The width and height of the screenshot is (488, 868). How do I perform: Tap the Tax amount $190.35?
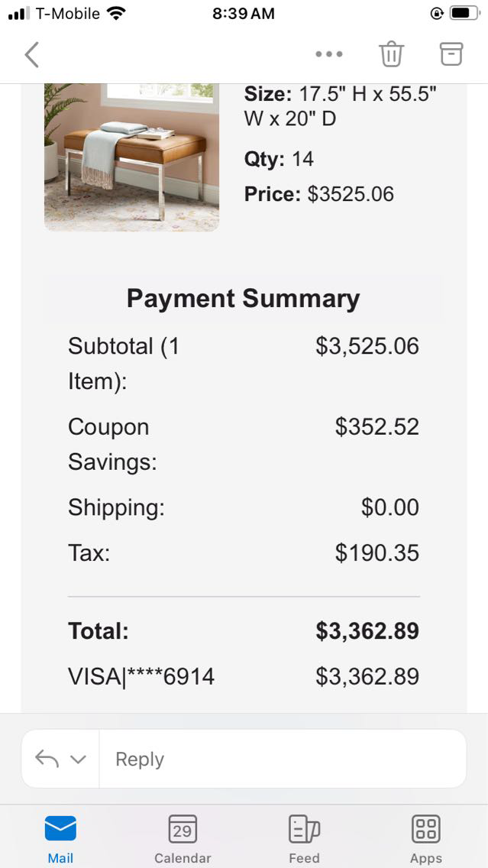click(377, 552)
